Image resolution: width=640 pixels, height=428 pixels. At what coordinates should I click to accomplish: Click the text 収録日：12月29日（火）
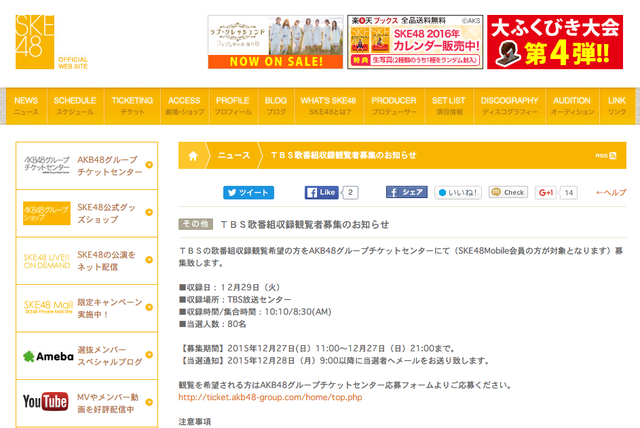(x=229, y=288)
